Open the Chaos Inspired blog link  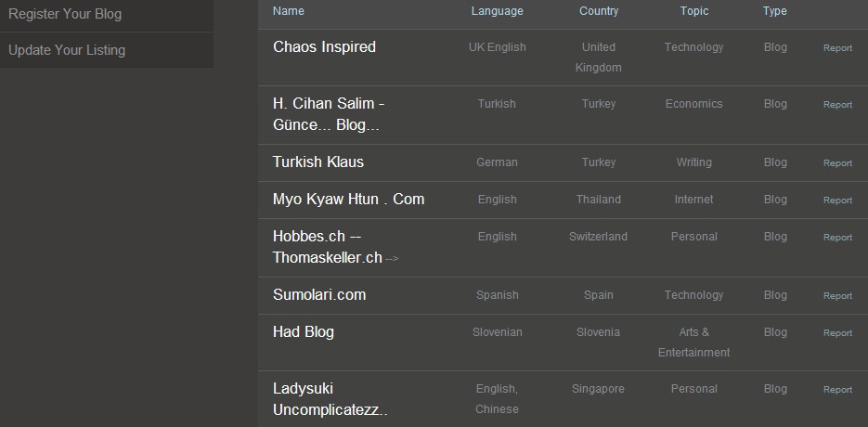324,46
